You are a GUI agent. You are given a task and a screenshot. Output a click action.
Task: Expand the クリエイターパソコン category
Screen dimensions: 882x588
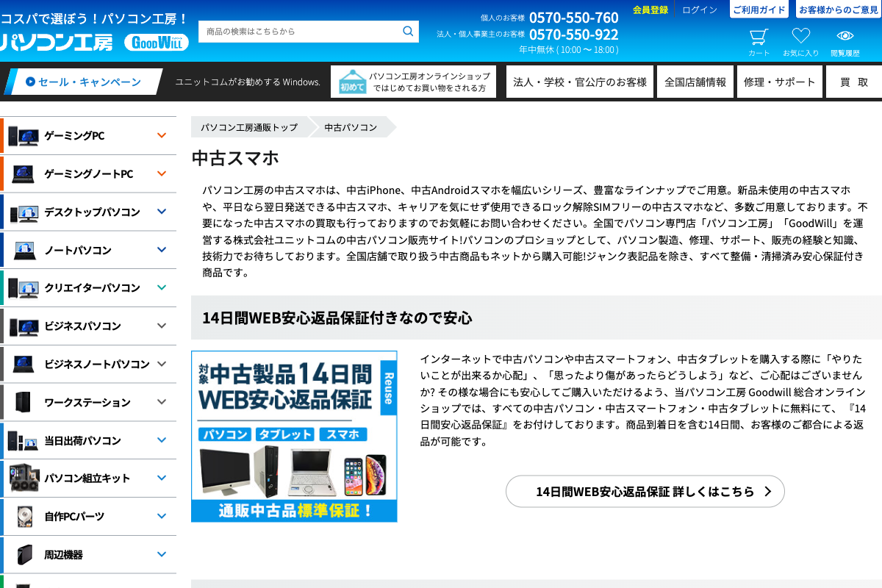click(x=162, y=287)
